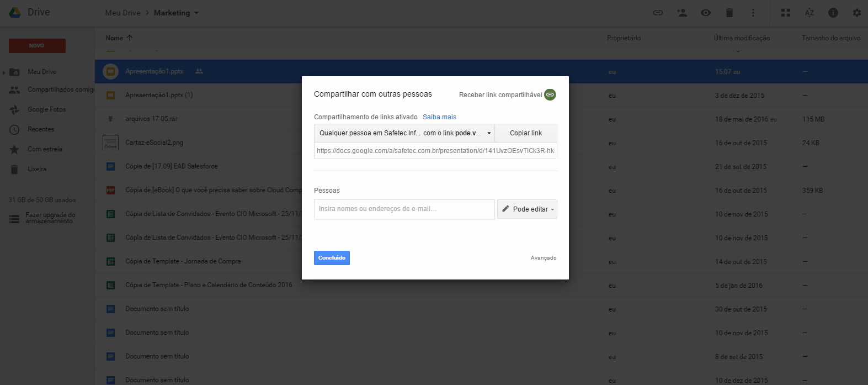The height and width of the screenshot is (385, 868).
Task: Click the PDF icon of Cópia de [eBook]
Action: click(x=110, y=190)
